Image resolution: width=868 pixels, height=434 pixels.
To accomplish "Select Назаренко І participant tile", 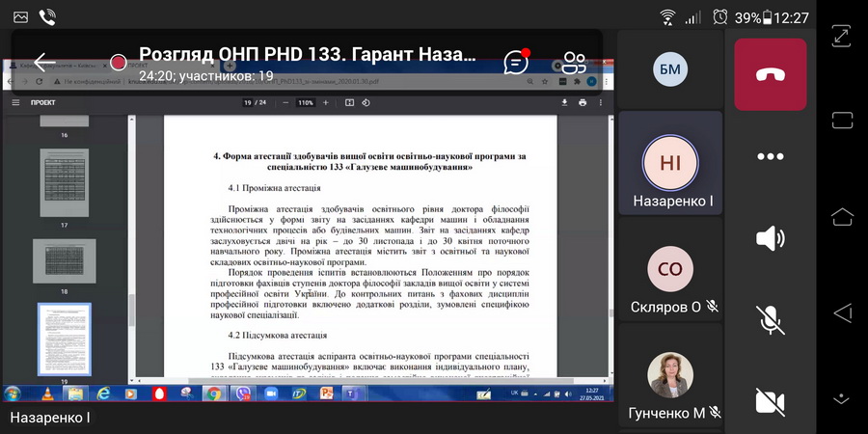I will coord(669,161).
